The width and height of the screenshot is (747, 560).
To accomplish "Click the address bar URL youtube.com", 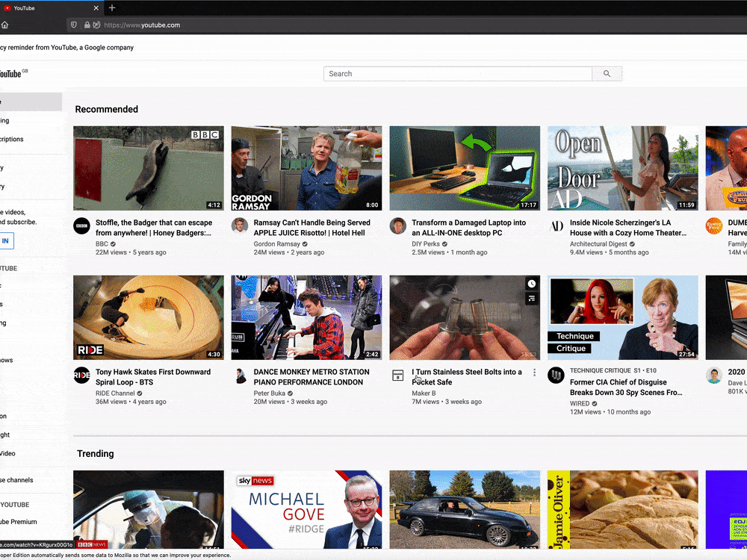I will [142, 25].
